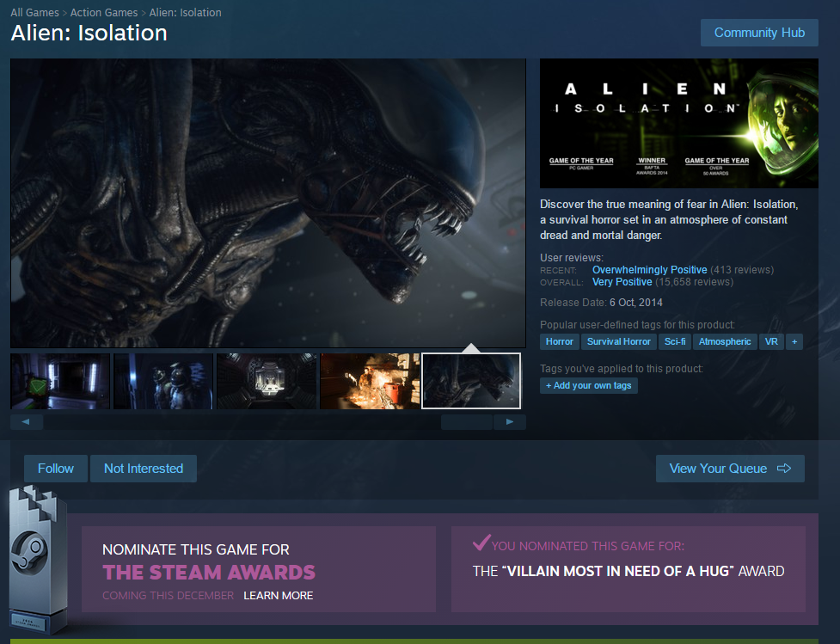
Task: Mark game as Not Interested
Action: 144,469
